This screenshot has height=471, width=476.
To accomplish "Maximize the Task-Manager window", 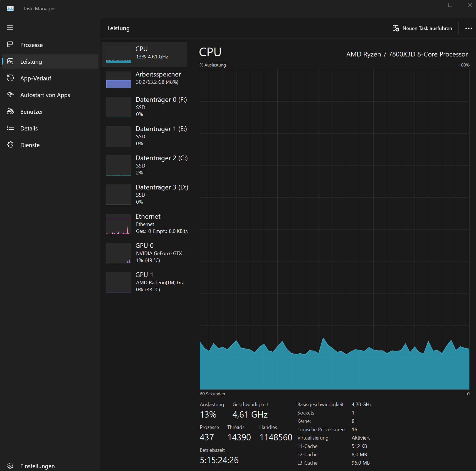I will (x=450, y=5).
